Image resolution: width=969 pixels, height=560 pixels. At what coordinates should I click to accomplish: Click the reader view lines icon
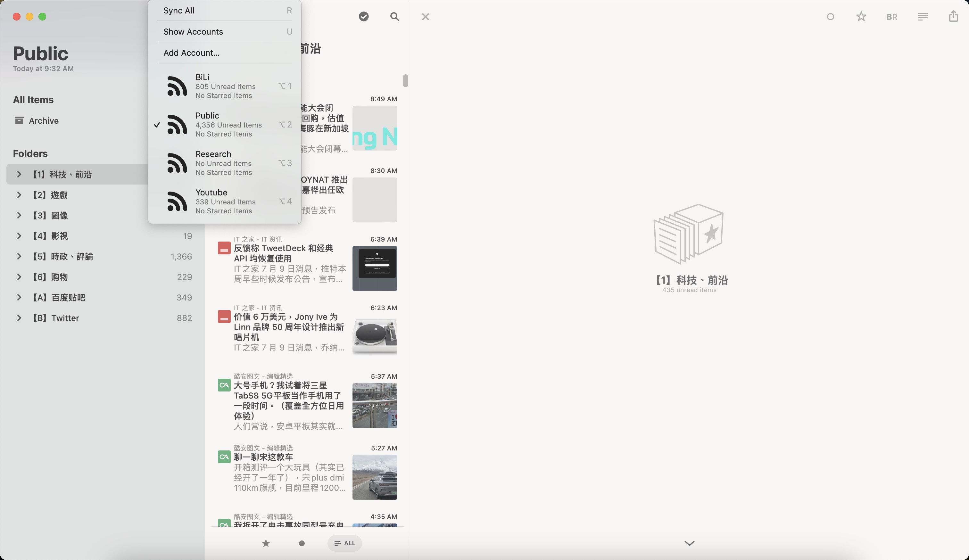click(x=923, y=17)
